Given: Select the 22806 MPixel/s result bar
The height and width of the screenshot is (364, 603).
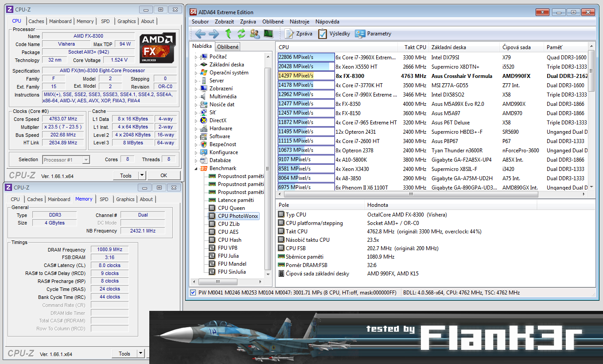Looking at the screenshot, I should pos(306,57).
